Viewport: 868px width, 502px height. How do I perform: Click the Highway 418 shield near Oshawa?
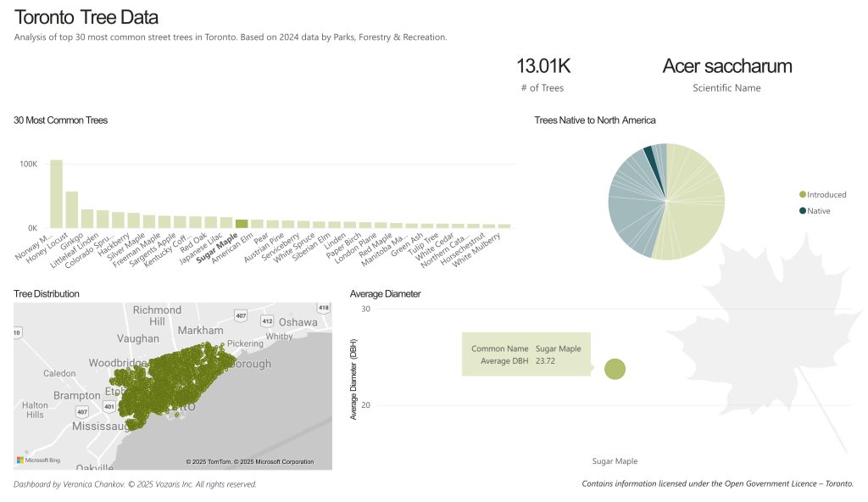pyautogui.click(x=323, y=307)
